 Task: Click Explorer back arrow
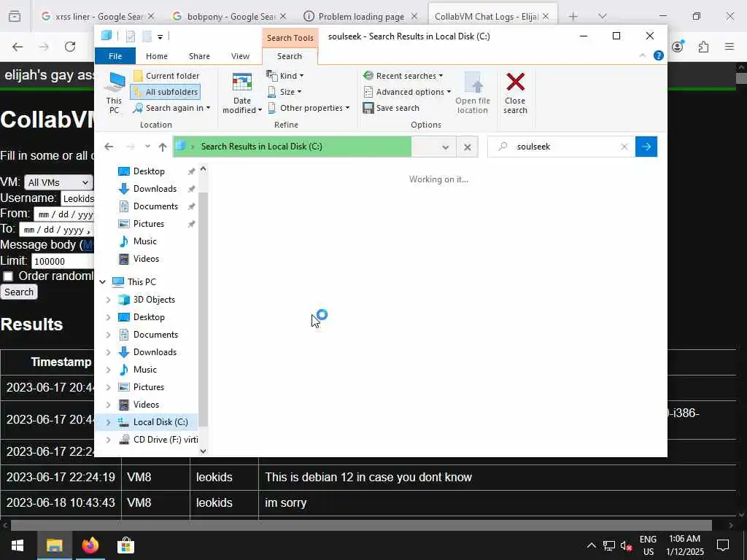coord(109,147)
